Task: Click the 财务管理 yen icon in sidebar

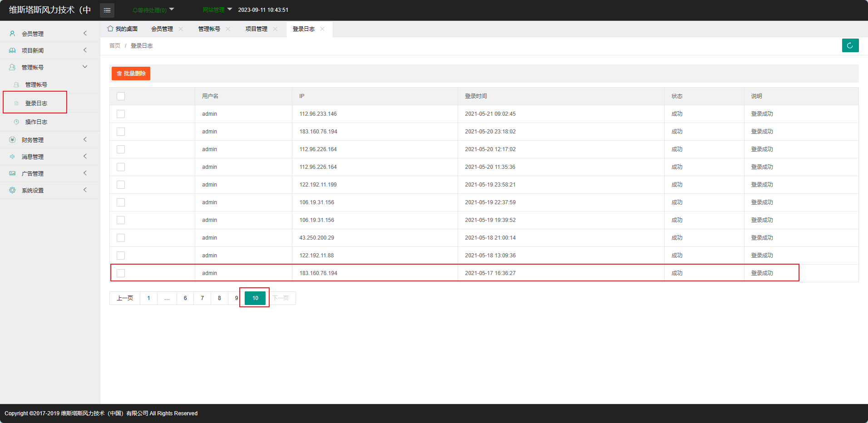Action: pyautogui.click(x=12, y=140)
